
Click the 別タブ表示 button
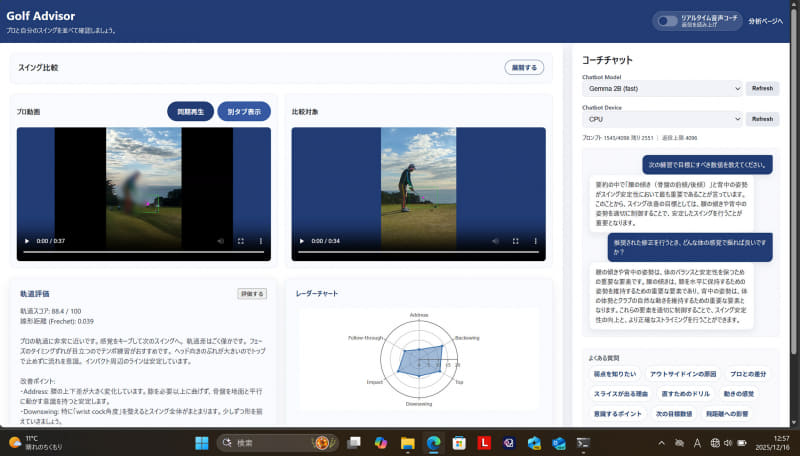click(x=244, y=111)
